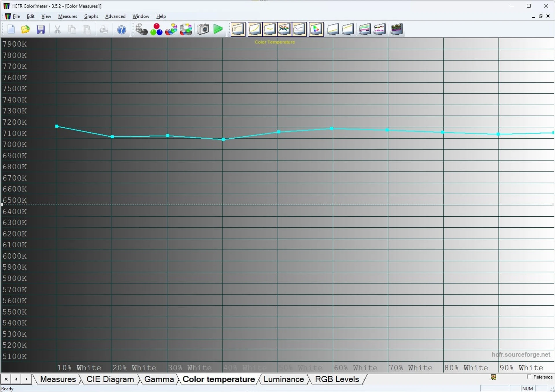555x392 pixels.
Task: Select the 90% White data point on curve
Action: (x=498, y=134)
